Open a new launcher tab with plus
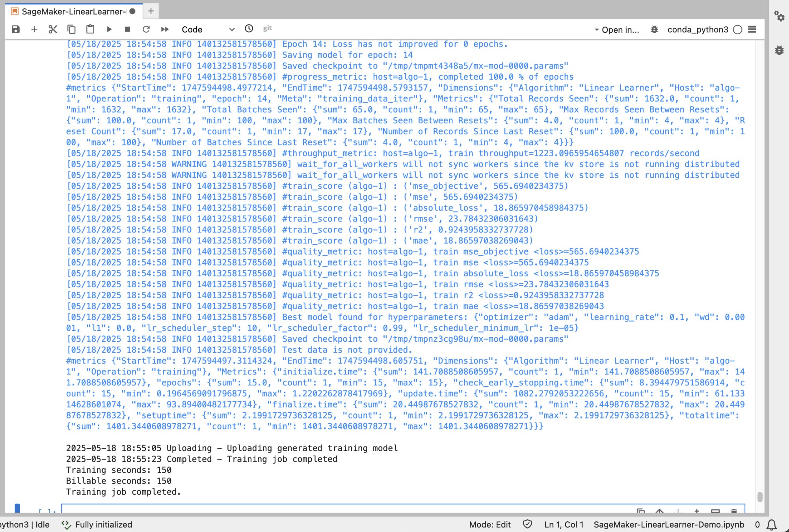 point(151,11)
